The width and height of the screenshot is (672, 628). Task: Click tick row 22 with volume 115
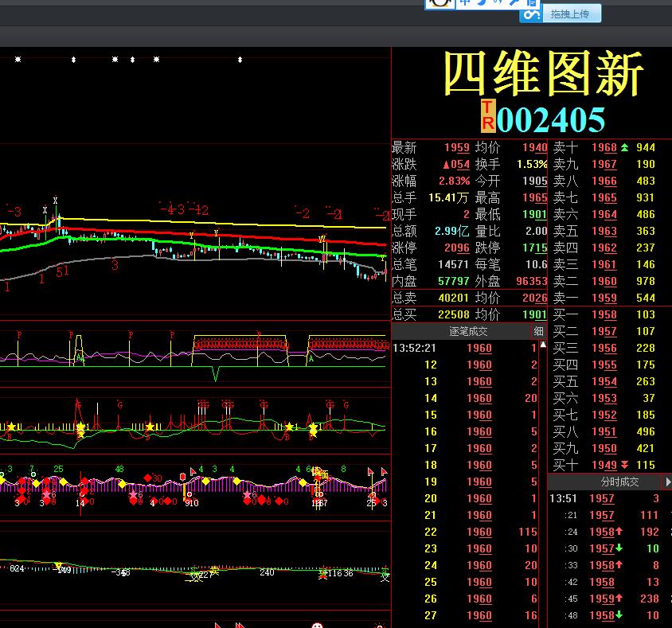pyautogui.click(x=465, y=532)
